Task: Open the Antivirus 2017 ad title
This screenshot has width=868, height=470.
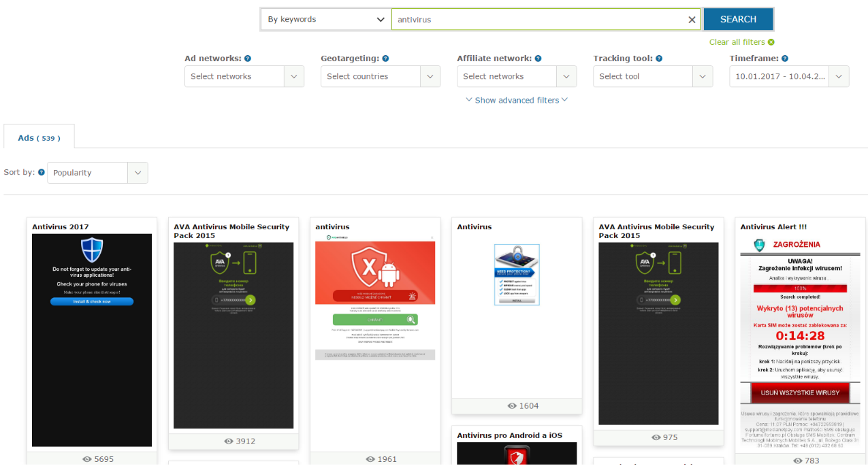Action: tap(61, 227)
